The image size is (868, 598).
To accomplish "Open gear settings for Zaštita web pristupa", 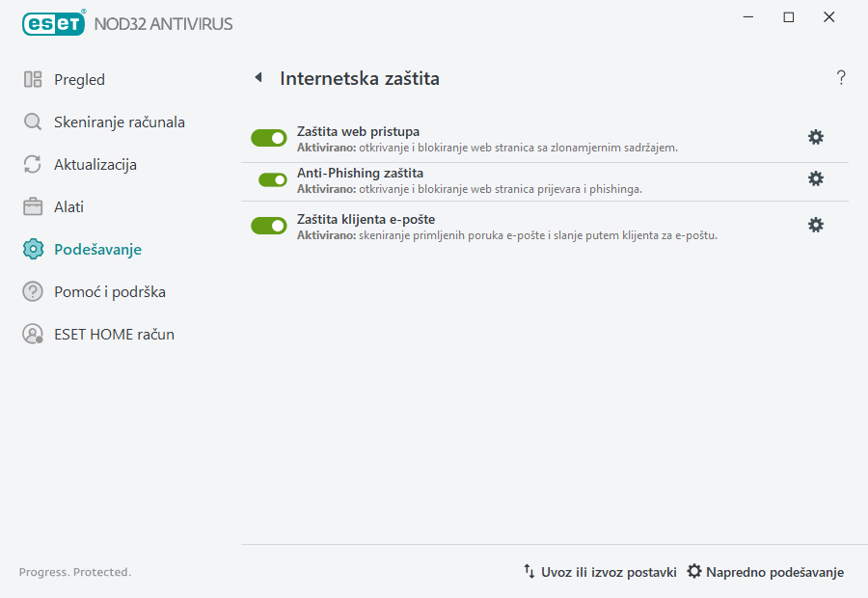I will (x=816, y=137).
